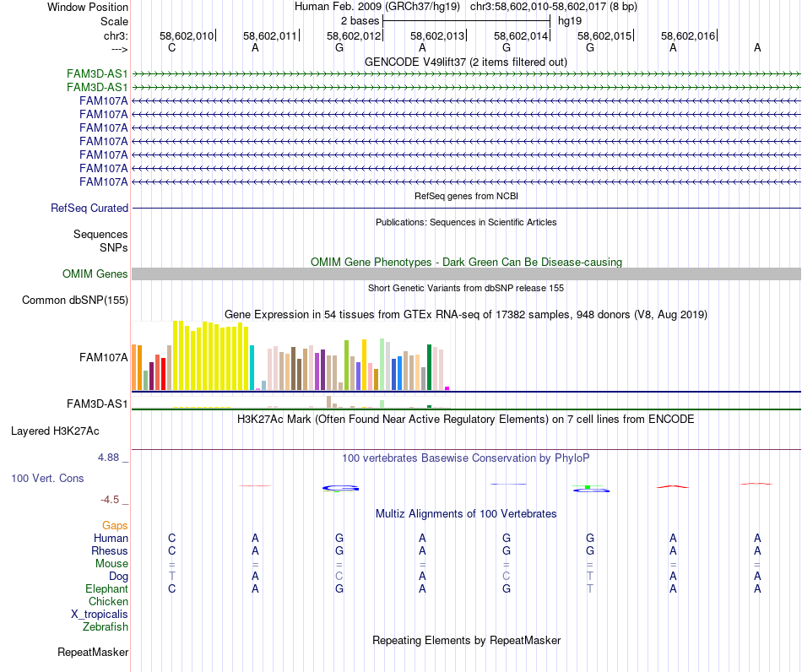The width and height of the screenshot is (802, 672).
Task: Click the chr3:58,602,010-58,602,017 (8 bp) header text
Action: pyautogui.click(x=554, y=7)
